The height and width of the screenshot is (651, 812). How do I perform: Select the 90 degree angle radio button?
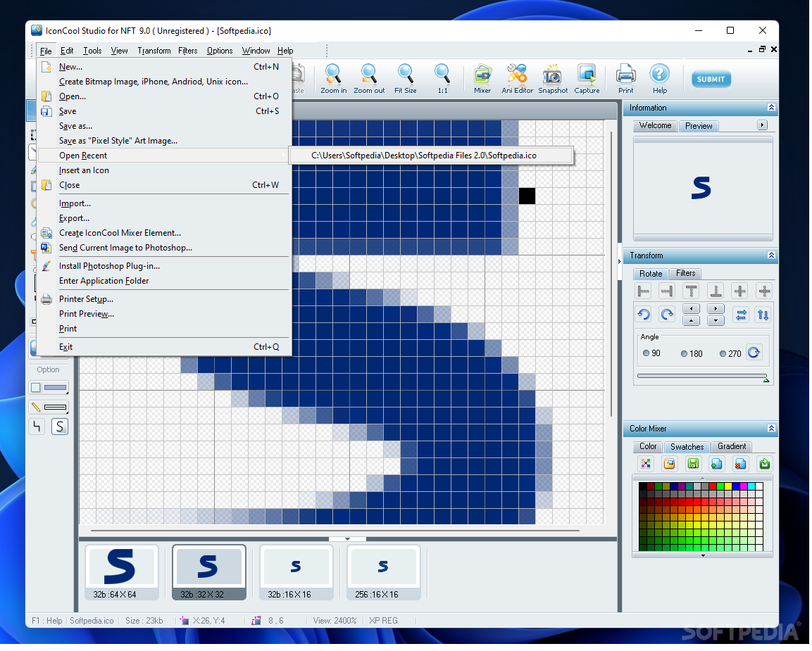647,354
